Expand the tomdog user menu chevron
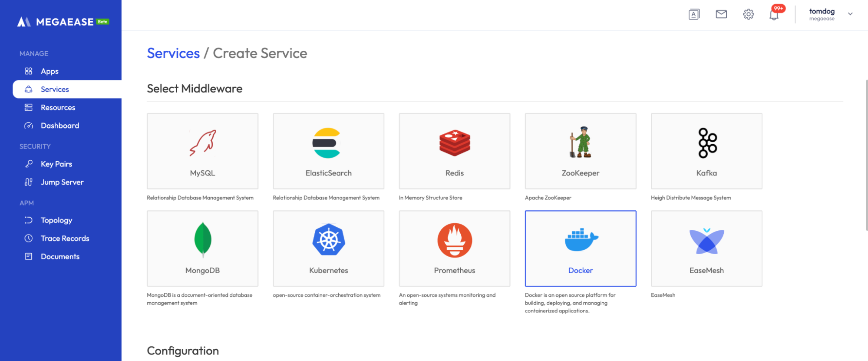The width and height of the screenshot is (868, 361). coord(850,14)
